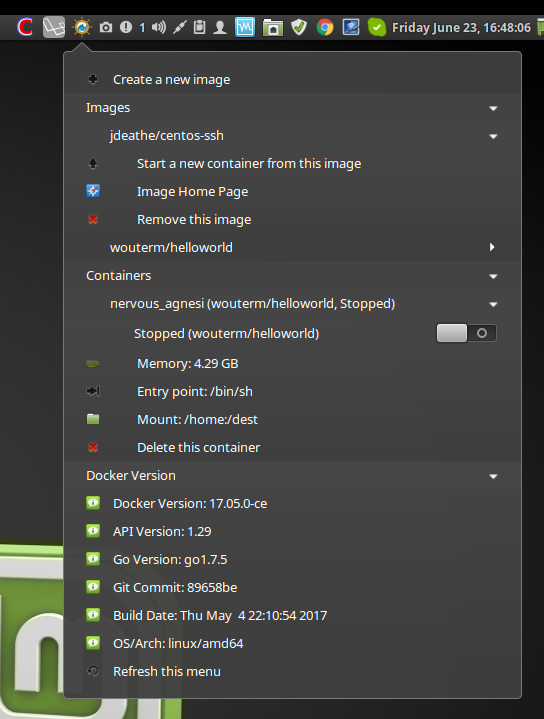Open the Docker applet panel icon
This screenshot has height=719, width=544.
click(82, 28)
